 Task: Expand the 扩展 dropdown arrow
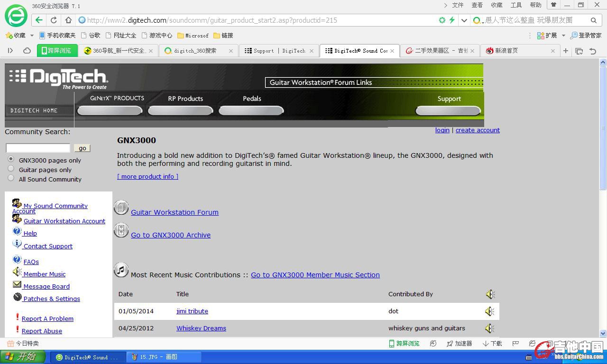[x=563, y=36]
